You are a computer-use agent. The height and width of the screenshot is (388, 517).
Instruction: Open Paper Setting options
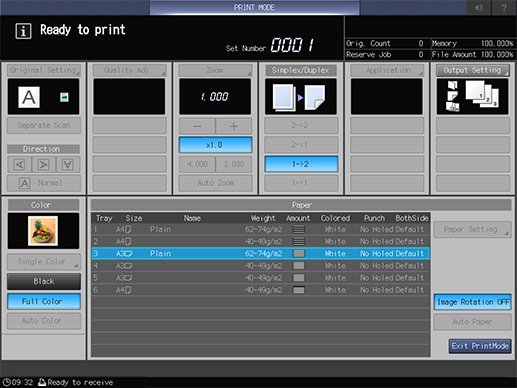point(472,230)
